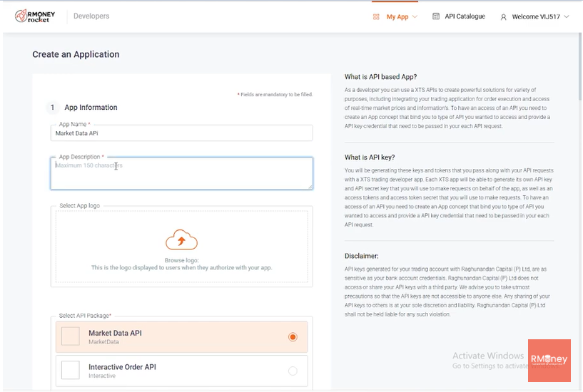Click the App Description text area

(x=181, y=173)
